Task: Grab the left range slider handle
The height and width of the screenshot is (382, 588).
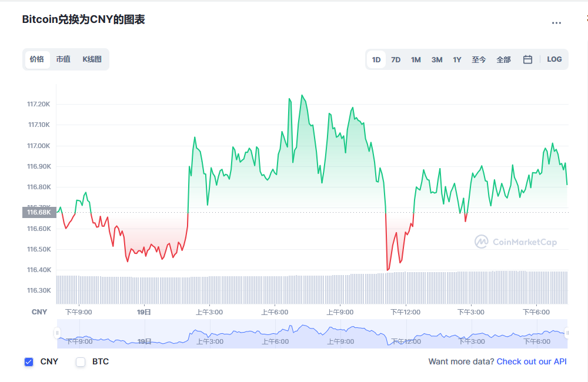Action: 57,333
